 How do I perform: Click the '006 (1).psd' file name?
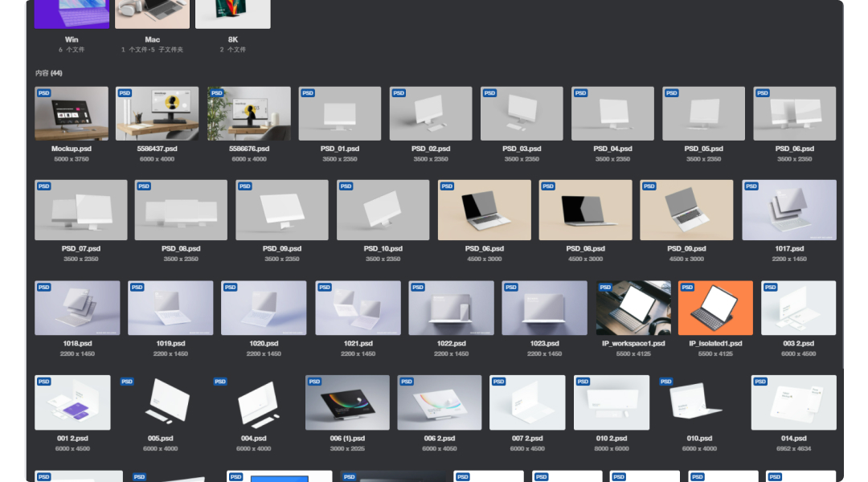click(347, 439)
